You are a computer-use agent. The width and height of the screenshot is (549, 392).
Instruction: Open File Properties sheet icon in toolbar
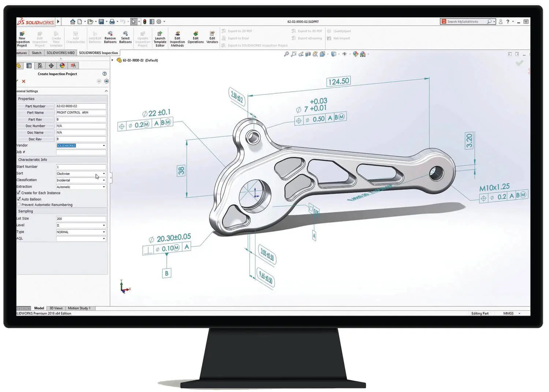click(152, 22)
